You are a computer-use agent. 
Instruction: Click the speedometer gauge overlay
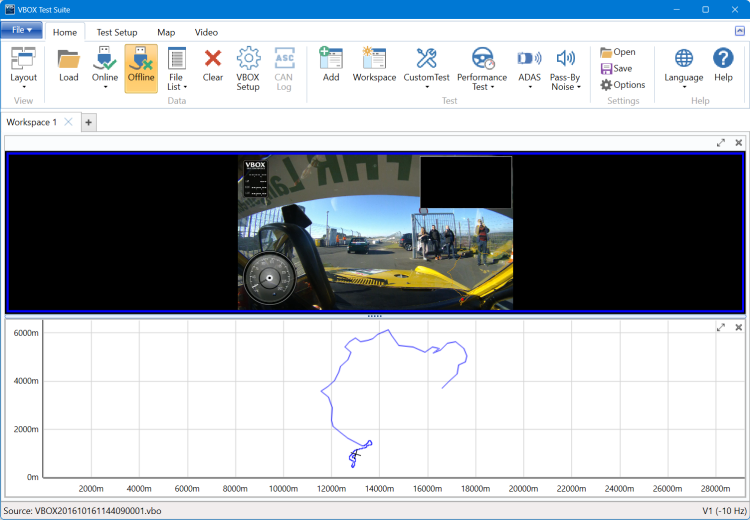(x=270, y=278)
